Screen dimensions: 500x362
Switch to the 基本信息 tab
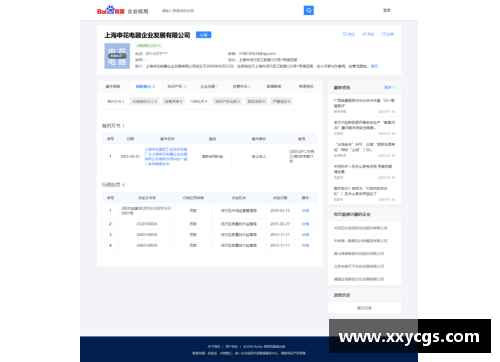click(113, 86)
